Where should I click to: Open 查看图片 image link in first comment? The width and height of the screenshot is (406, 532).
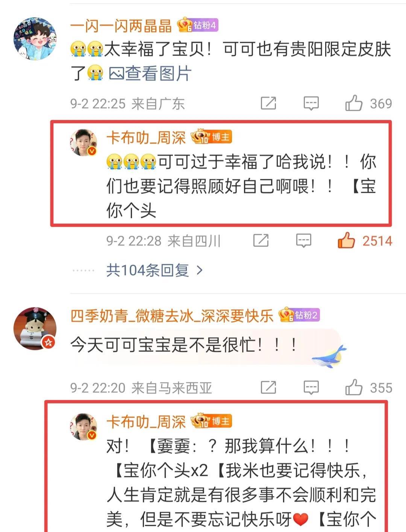coord(150,73)
